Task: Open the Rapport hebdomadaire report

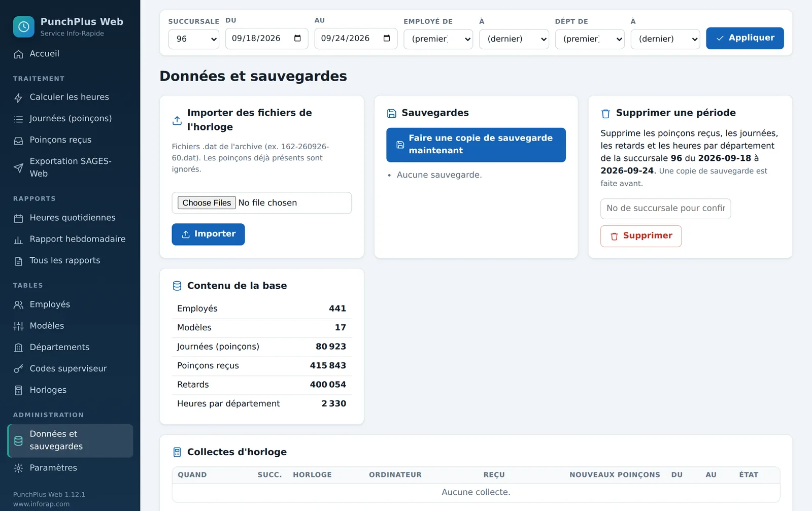Action: (x=70, y=240)
